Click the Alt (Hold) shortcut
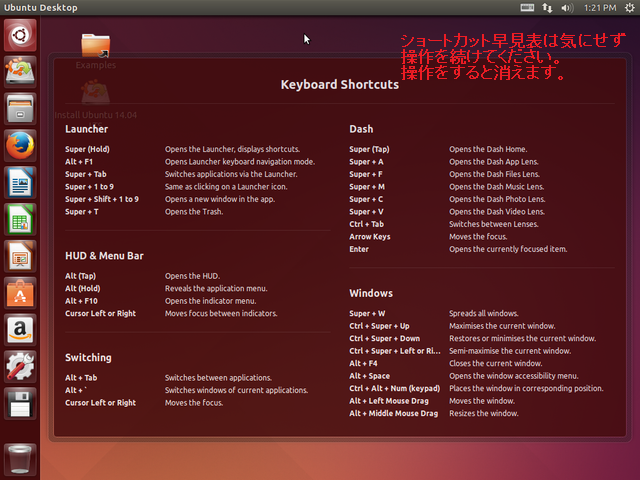This screenshot has height=480, width=640. point(82,289)
